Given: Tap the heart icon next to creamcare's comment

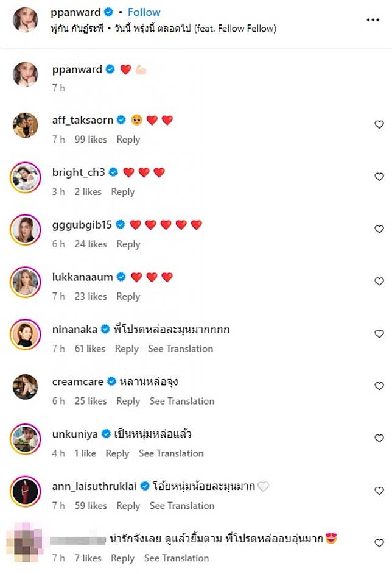Looking at the screenshot, I should (x=379, y=386).
